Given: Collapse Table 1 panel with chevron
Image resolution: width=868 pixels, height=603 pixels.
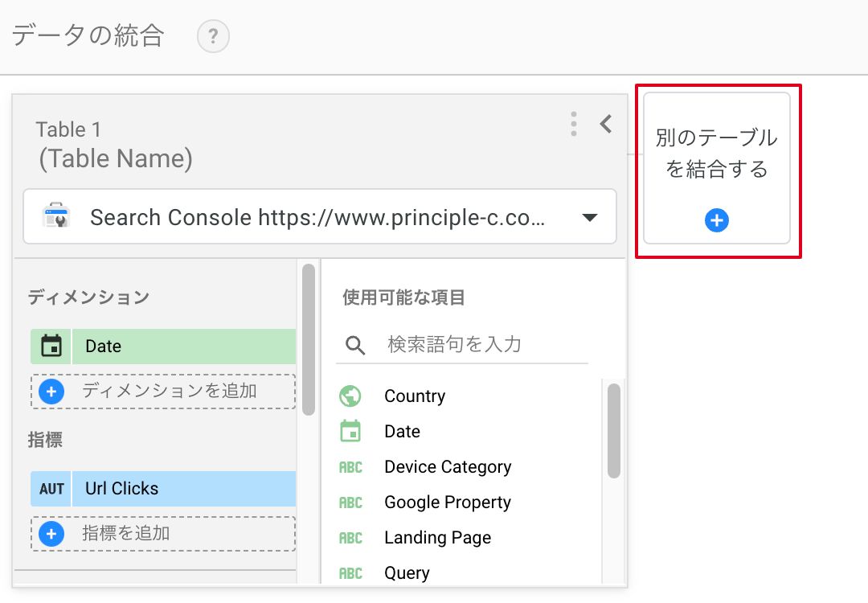Looking at the screenshot, I should pos(606,124).
